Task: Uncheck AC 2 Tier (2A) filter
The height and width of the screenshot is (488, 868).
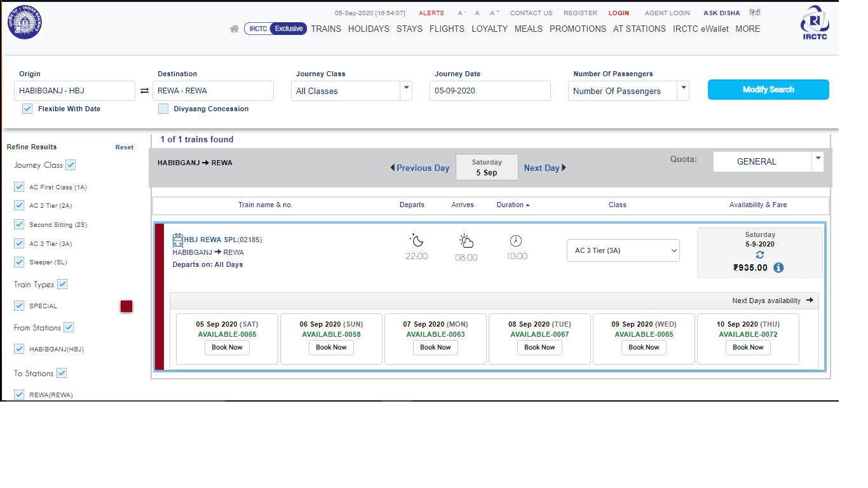Action: point(19,206)
